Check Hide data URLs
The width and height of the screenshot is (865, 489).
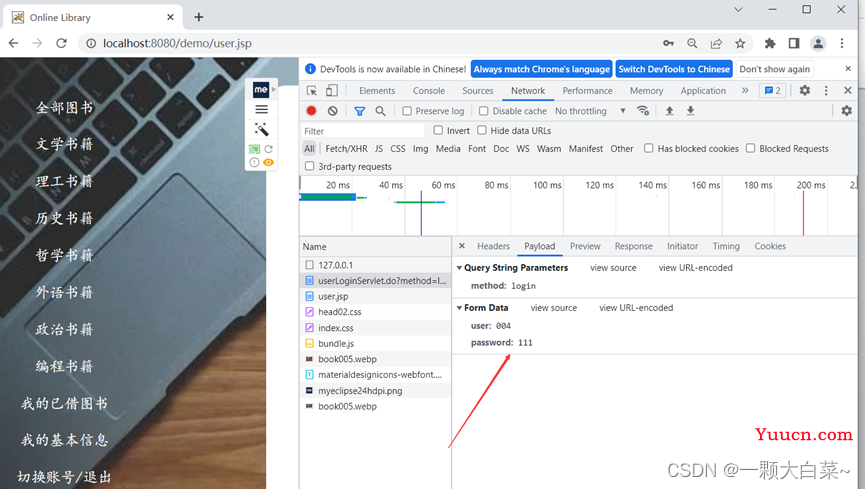coord(482,130)
